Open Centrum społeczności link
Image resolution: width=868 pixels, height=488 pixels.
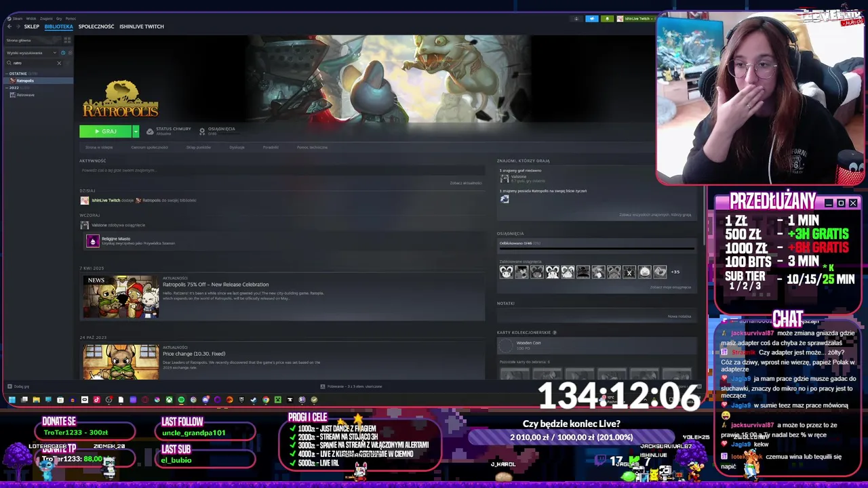[x=149, y=147]
